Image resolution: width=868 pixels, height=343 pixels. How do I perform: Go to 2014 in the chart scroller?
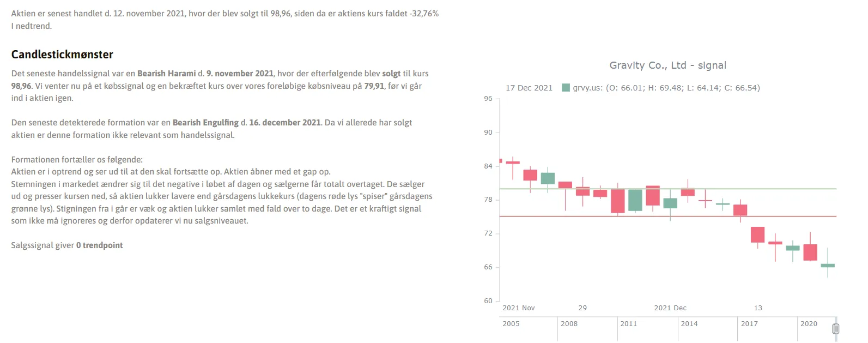(689, 324)
